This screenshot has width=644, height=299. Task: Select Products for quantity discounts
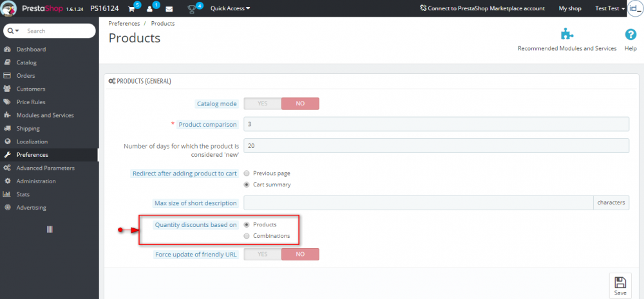(x=247, y=225)
